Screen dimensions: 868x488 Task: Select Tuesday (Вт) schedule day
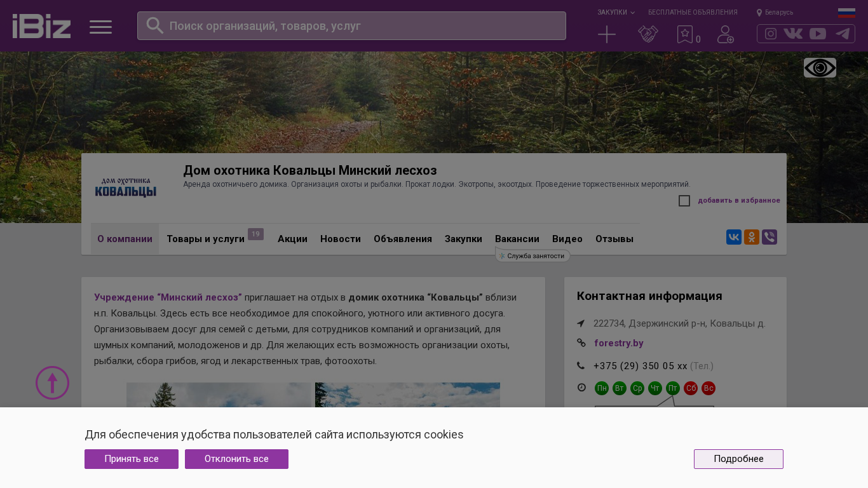620,388
